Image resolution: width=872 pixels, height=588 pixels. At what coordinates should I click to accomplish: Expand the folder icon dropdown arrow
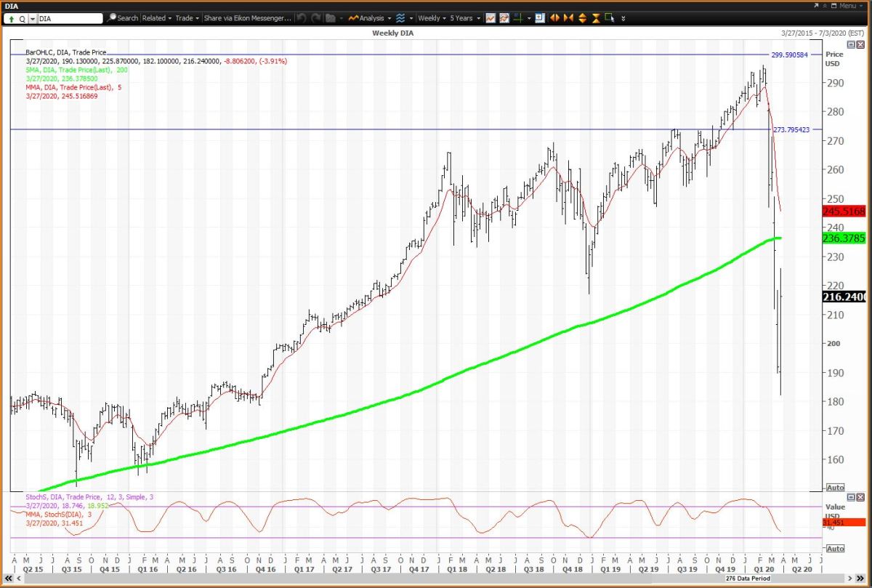coord(342,18)
